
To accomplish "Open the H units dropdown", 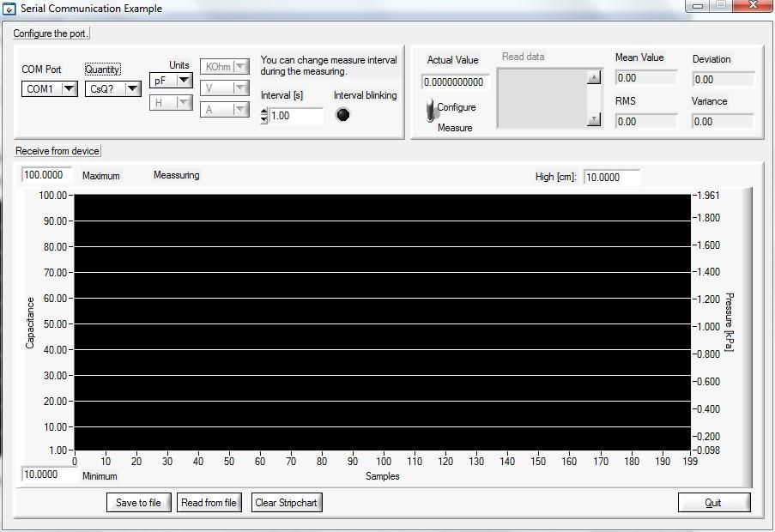I will (171, 102).
